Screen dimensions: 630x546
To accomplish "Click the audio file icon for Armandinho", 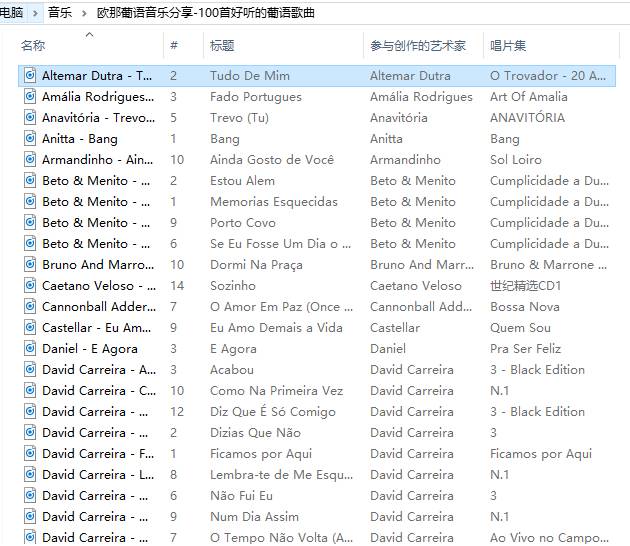I will [30, 159].
